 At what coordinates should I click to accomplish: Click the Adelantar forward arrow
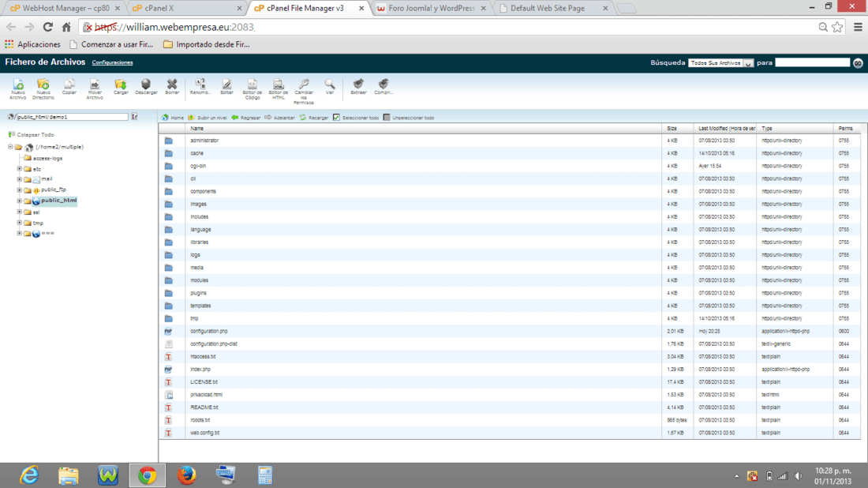(279, 118)
